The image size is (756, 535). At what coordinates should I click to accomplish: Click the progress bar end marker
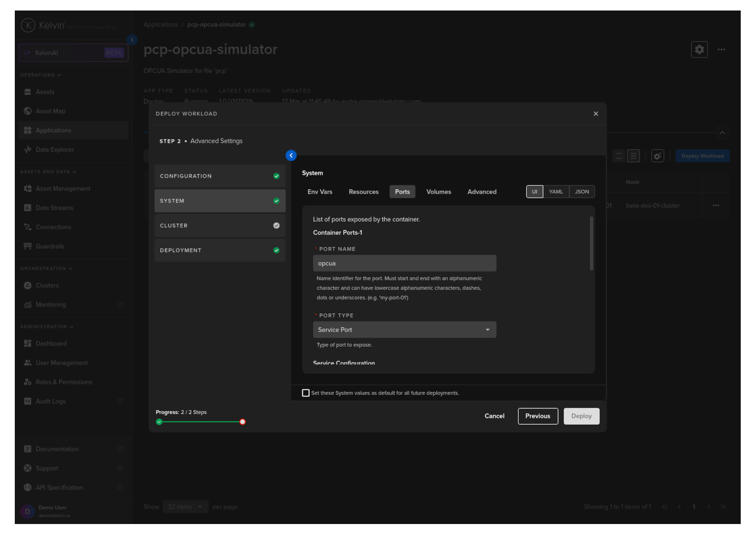242,422
